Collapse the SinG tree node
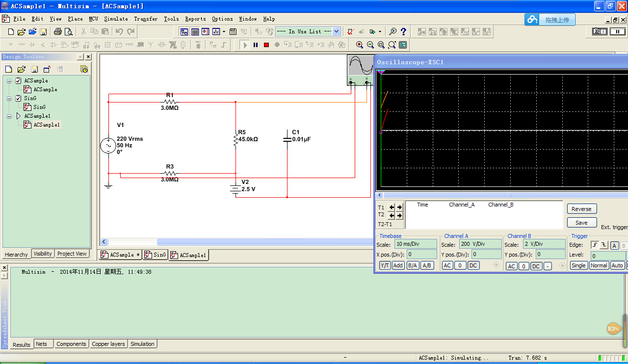 click(x=9, y=98)
